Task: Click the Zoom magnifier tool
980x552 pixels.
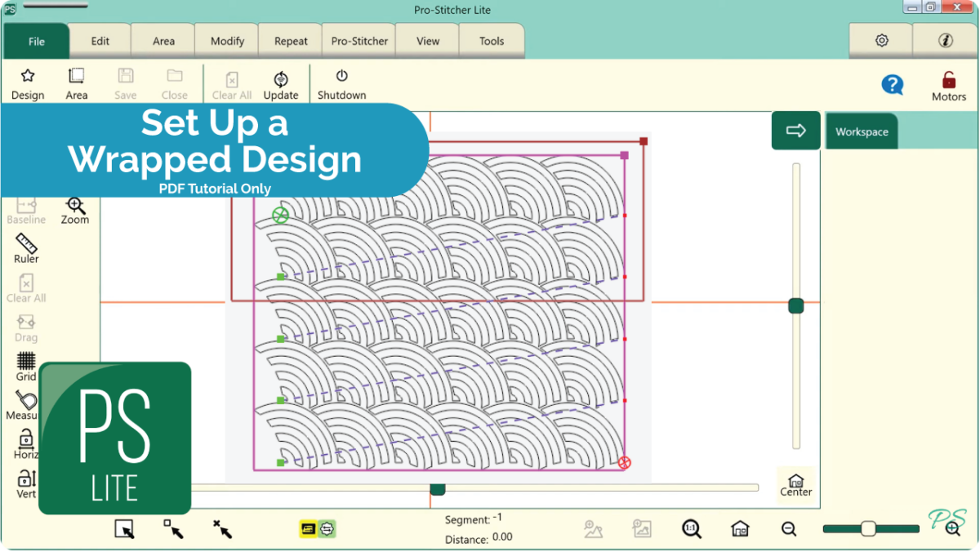Action: (x=75, y=209)
